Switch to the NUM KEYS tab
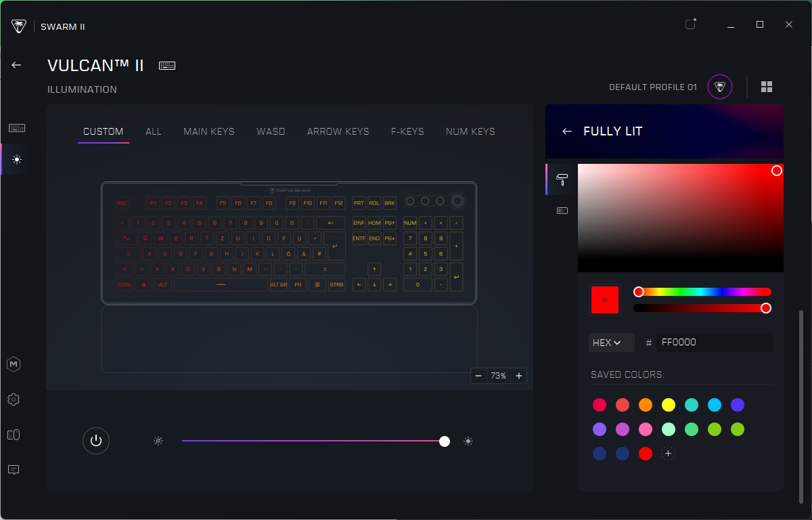 coord(470,131)
